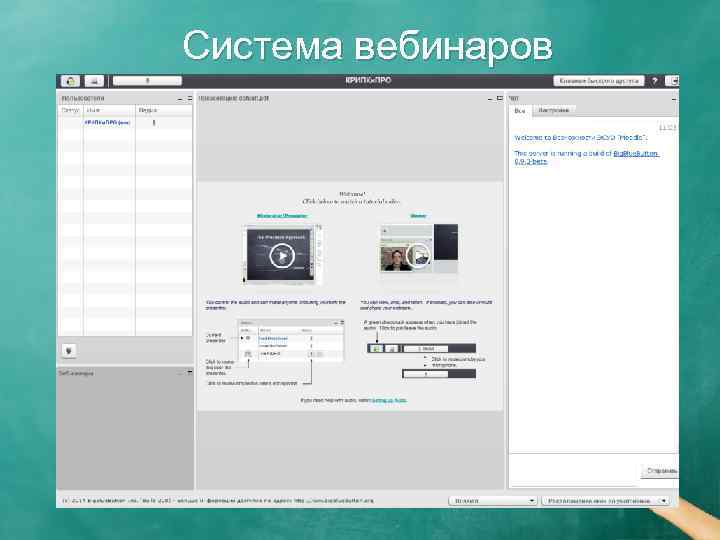The height and width of the screenshot is (540, 720).
Task: Sort users by the Media column header
Action: point(164,110)
